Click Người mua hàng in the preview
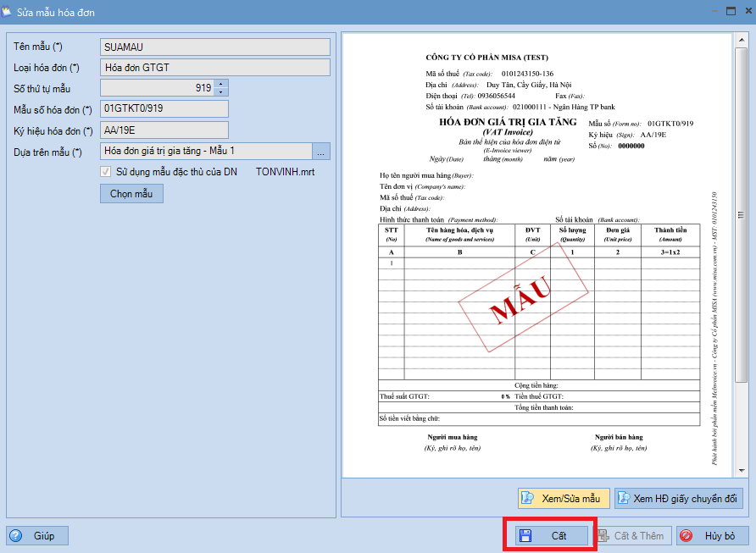Viewport: 756px width, 553px height. coord(453,437)
